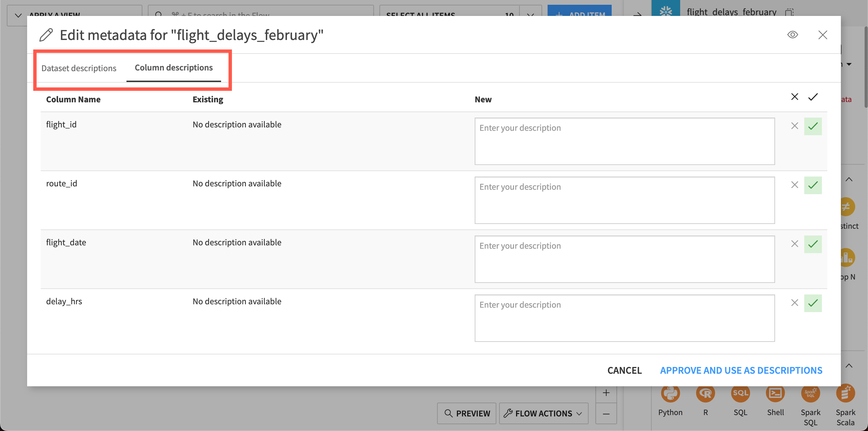
Task: Switch to the Dataset descriptions tab
Action: (79, 68)
